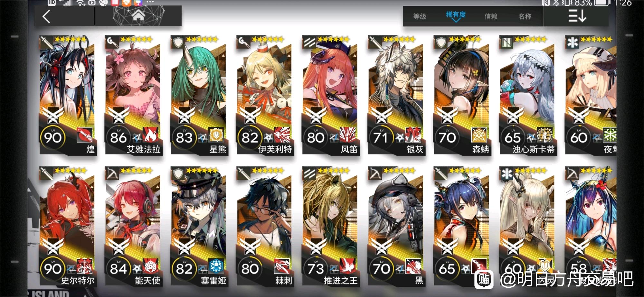Sort operators by 信赖

coord(491,16)
